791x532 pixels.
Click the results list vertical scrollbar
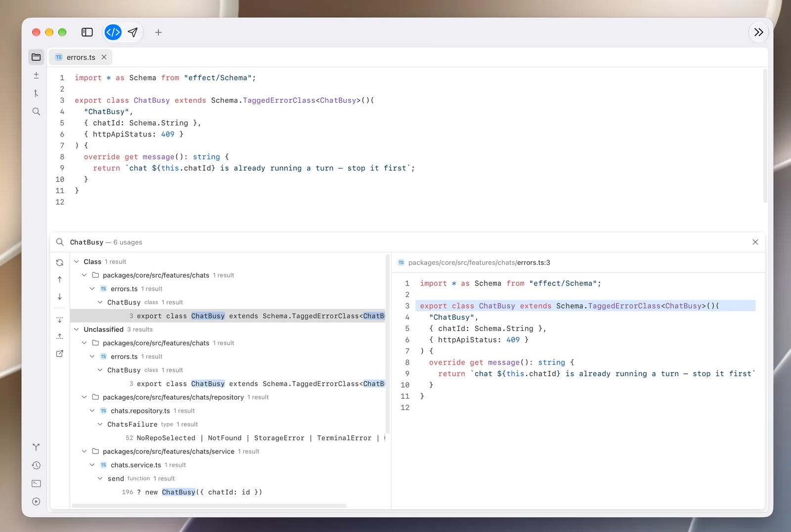pos(388,344)
